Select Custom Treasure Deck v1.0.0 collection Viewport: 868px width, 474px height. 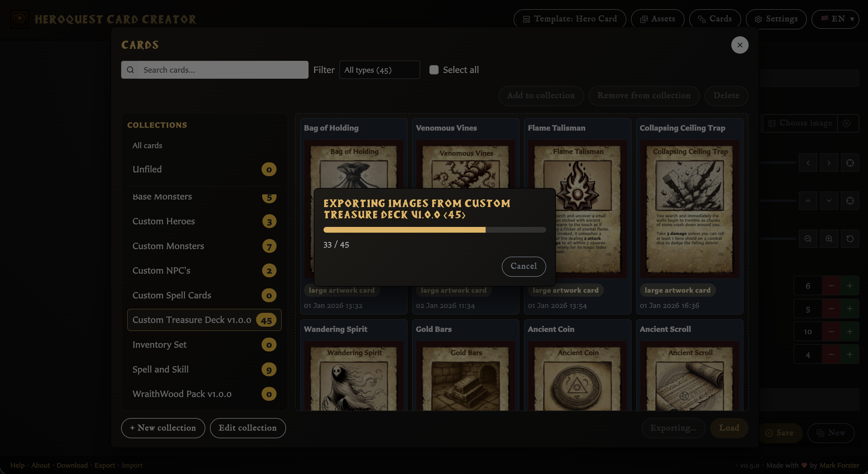(x=204, y=320)
